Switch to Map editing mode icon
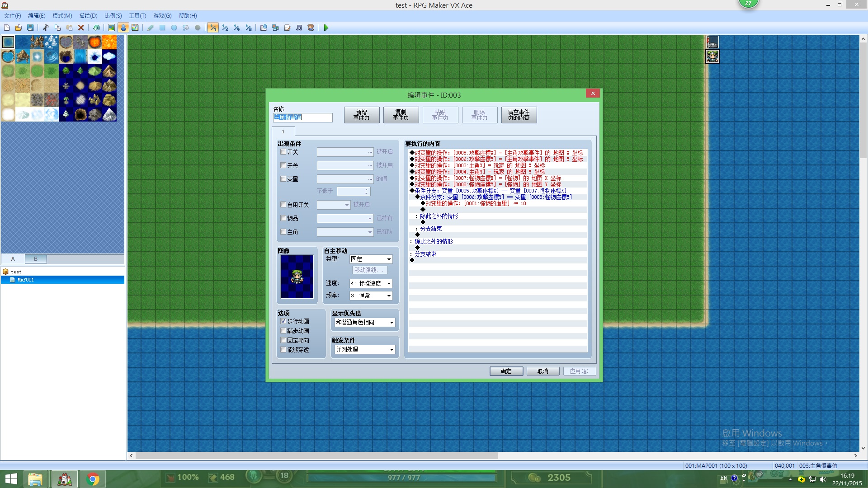Image resolution: width=868 pixels, height=488 pixels. 112,28
